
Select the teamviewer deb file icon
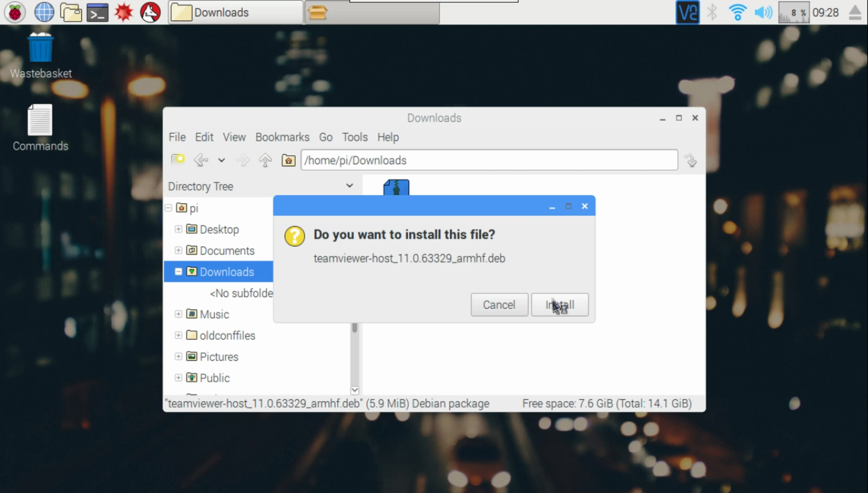click(x=396, y=187)
